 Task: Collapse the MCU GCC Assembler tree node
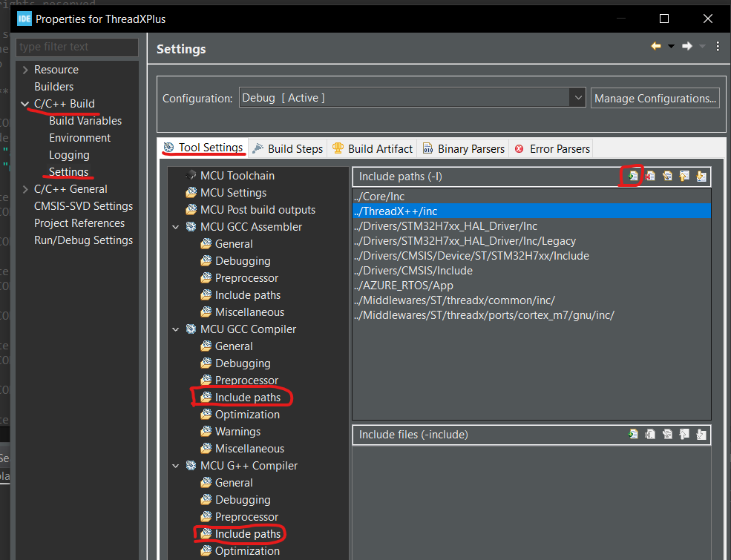coord(175,226)
